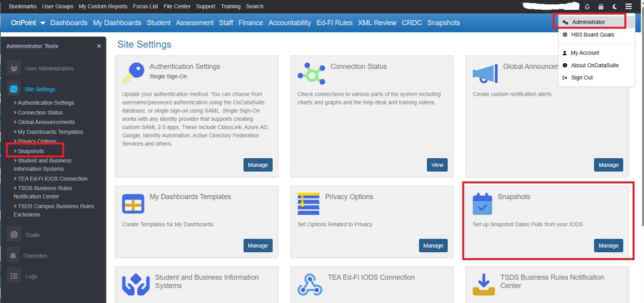Image resolution: width=644 pixels, height=303 pixels.
Task: Click the Snapshots calendar icon on its card
Action: pos(482,204)
